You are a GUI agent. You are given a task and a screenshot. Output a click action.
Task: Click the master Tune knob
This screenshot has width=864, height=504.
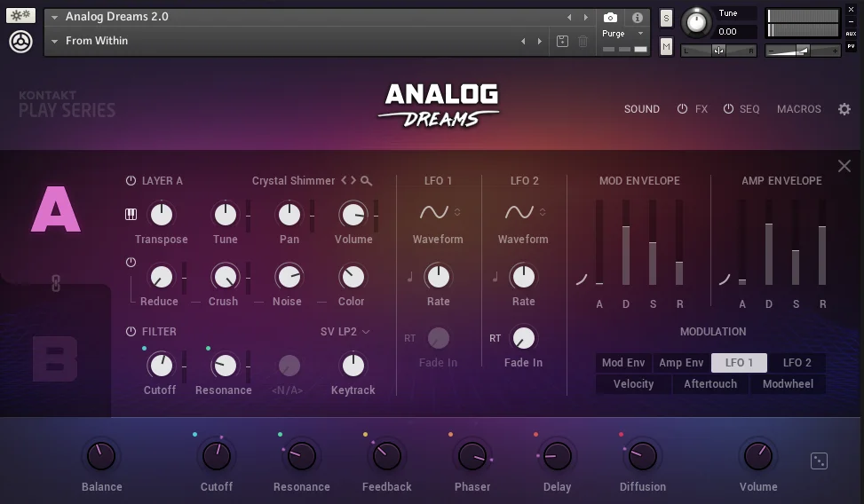click(x=696, y=23)
